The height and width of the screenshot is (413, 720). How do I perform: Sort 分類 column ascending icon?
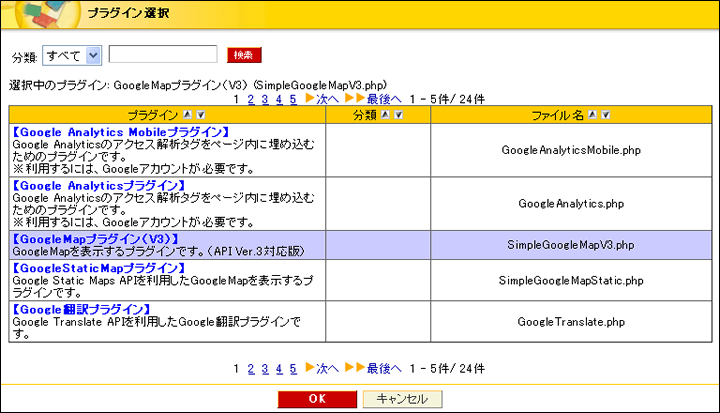pos(385,116)
